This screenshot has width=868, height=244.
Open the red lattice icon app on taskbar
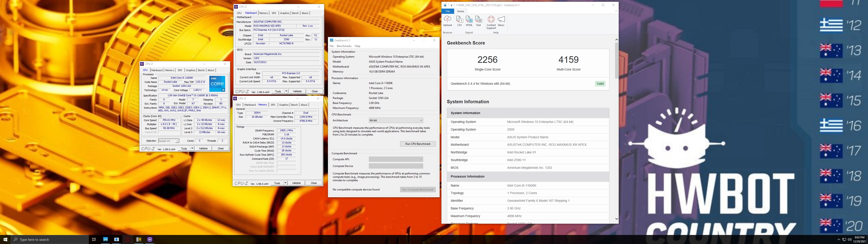(128, 240)
